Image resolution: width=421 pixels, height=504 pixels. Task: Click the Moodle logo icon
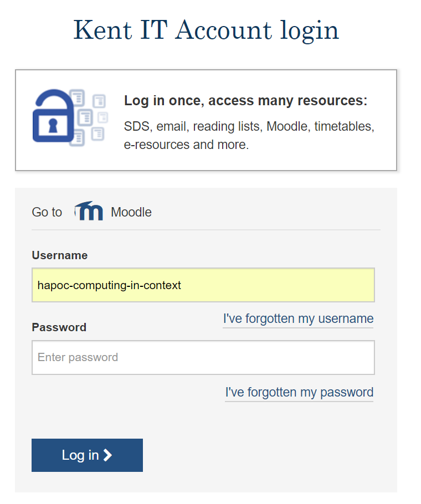point(89,211)
